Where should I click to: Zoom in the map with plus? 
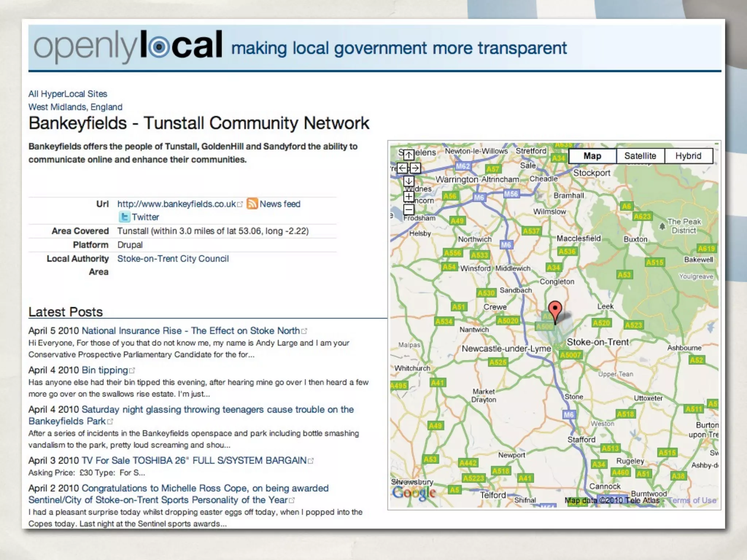(409, 197)
